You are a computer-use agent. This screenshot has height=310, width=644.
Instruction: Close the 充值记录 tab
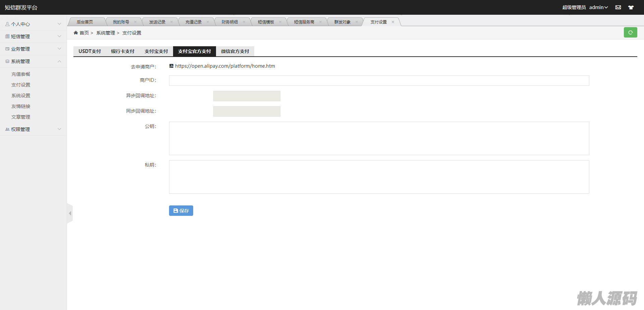(x=208, y=22)
